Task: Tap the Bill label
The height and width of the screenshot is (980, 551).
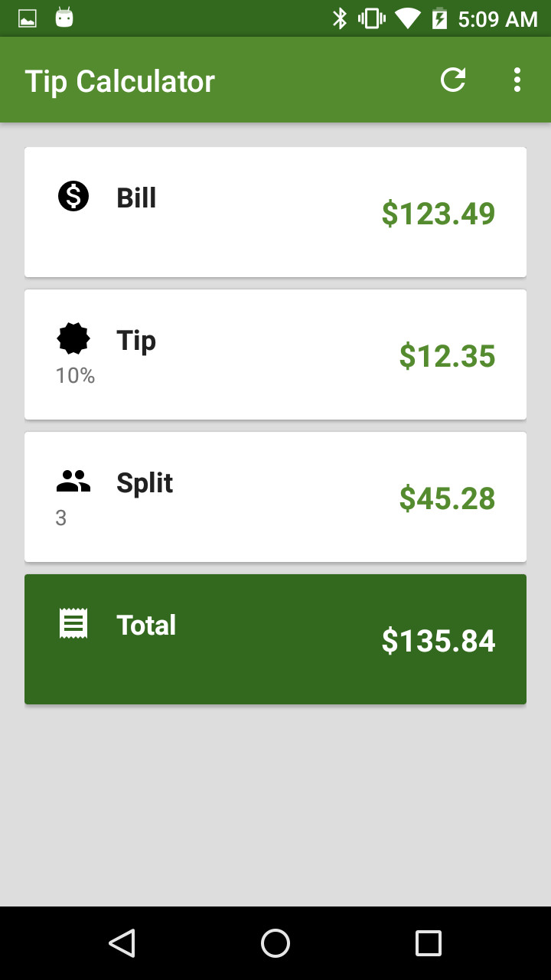Action: tap(136, 198)
